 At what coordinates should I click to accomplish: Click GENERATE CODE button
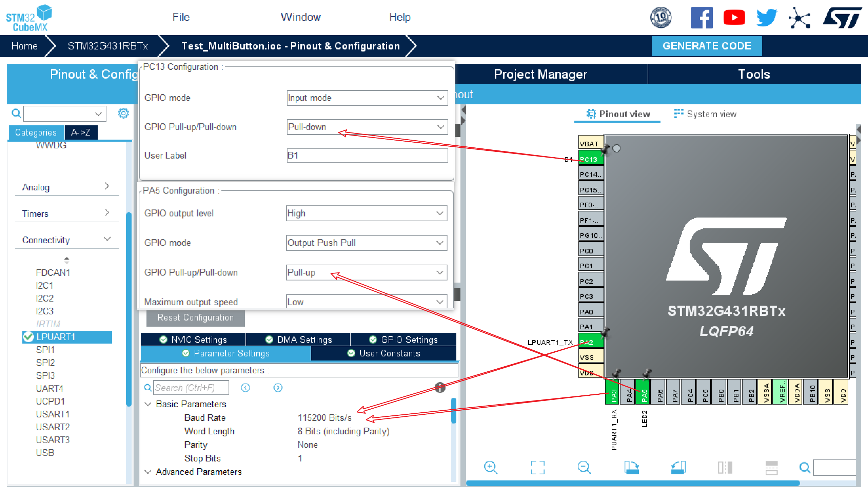point(706,46)
